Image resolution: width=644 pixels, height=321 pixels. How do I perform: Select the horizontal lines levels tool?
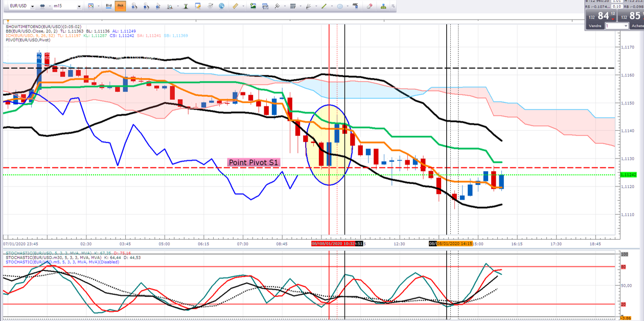click(x=293, y=6)
